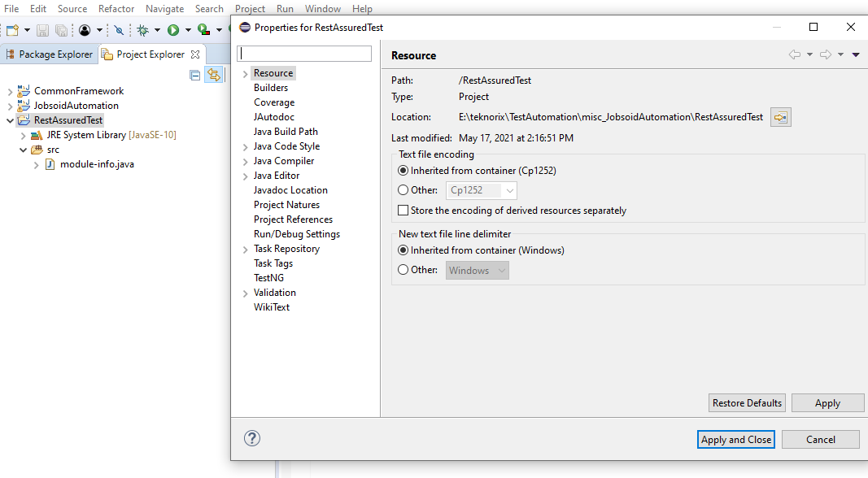Click the Show In System Explorer icon beside Location
Viewport: 868px width, 478px height.
pyautogui.click(x=780, y=117)
